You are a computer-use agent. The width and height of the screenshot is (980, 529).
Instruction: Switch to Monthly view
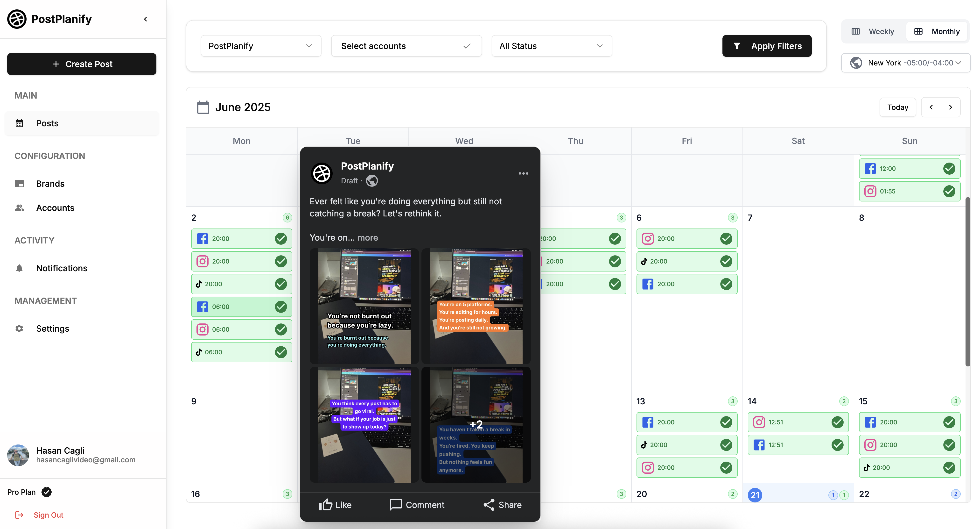tap(937, 32)
